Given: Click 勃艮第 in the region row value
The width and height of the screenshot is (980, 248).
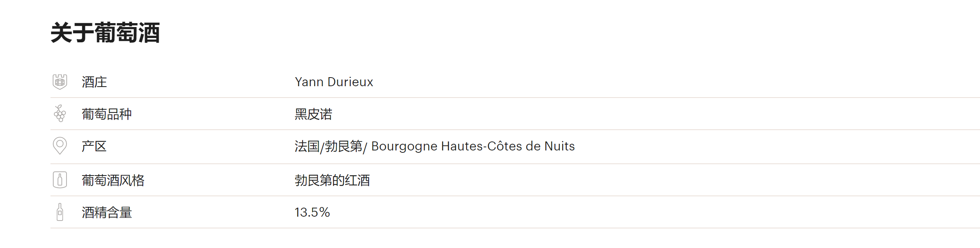Looking at the screenshot, I should point(344,146).
